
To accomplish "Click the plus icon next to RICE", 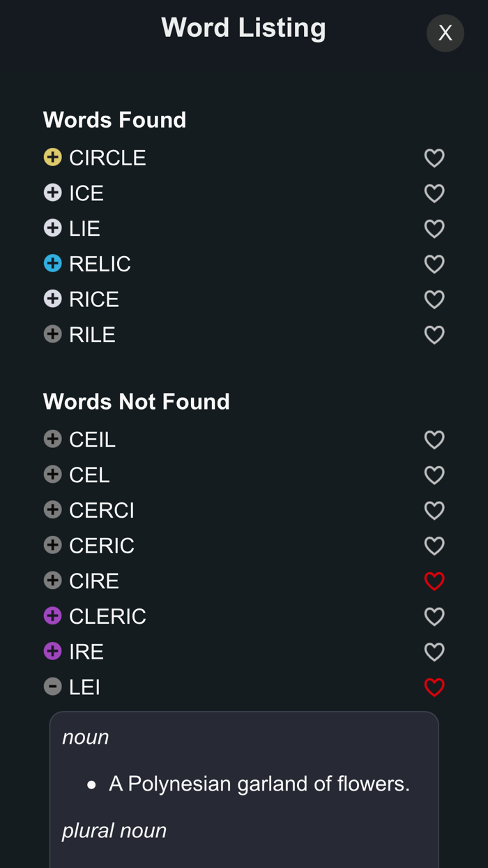I will point(52,299).
